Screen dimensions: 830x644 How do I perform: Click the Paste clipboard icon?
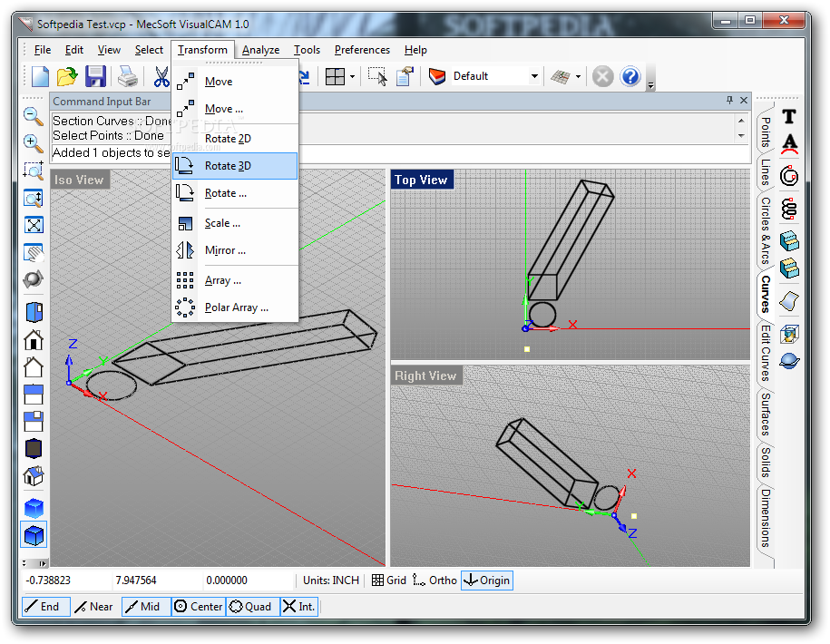coord(405,77)
